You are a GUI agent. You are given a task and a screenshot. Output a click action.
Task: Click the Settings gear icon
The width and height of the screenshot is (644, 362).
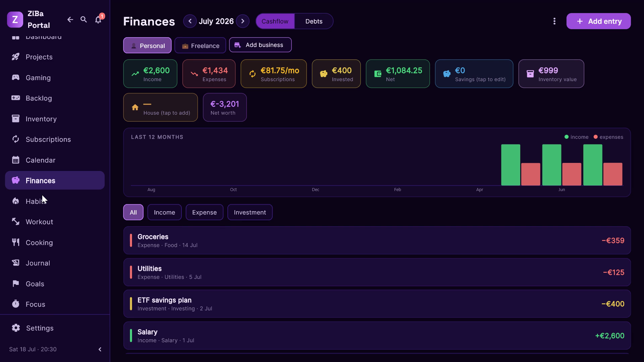coord(16,328)
